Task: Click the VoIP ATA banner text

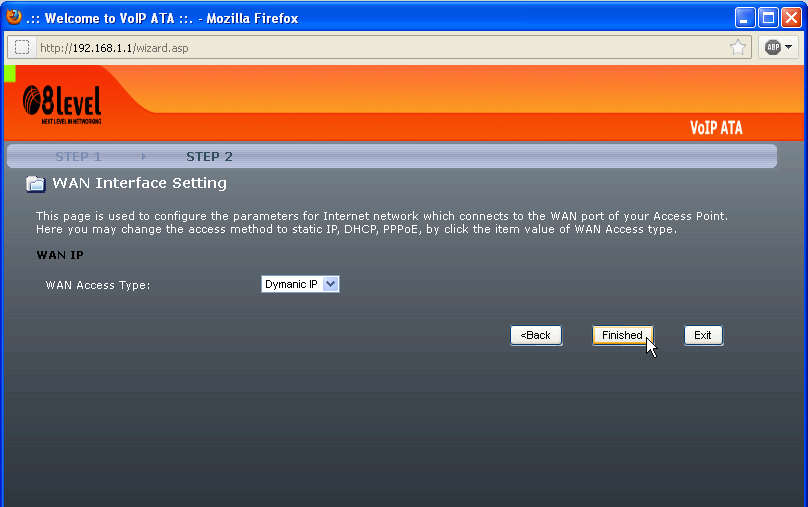Action: click(716, 128)
